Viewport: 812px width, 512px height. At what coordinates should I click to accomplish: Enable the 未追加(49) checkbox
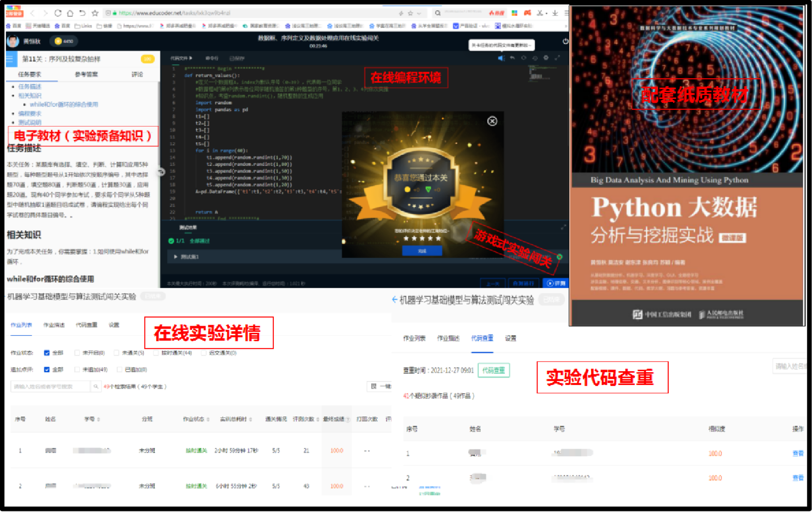77,369
